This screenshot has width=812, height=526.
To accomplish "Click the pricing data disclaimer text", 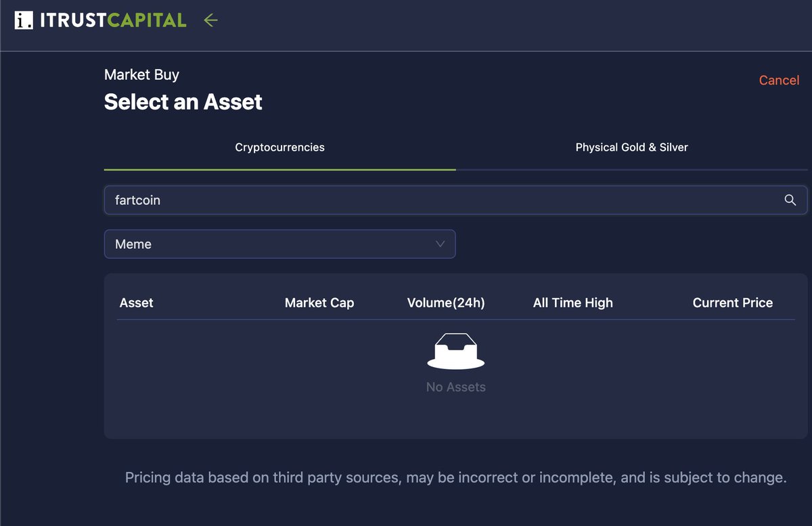I will [455, 478].
